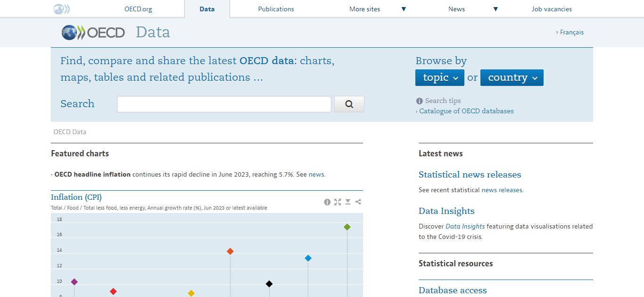The height and width of the screenshot is (297, 644).
Task: Click the chart download icon
Action: tap(348, 202)
